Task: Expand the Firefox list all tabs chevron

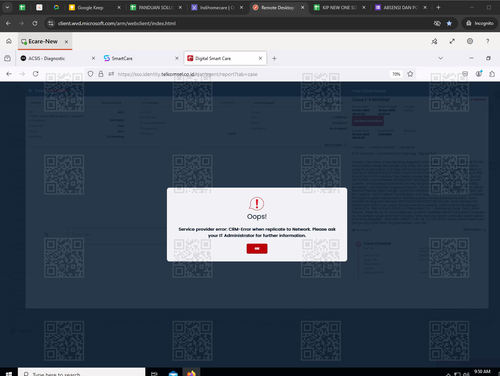Action: point(440,58)
